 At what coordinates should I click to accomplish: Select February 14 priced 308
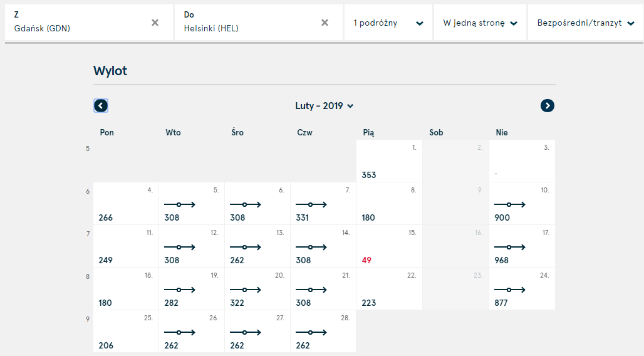pyautogui.click(x=323, y=246)
